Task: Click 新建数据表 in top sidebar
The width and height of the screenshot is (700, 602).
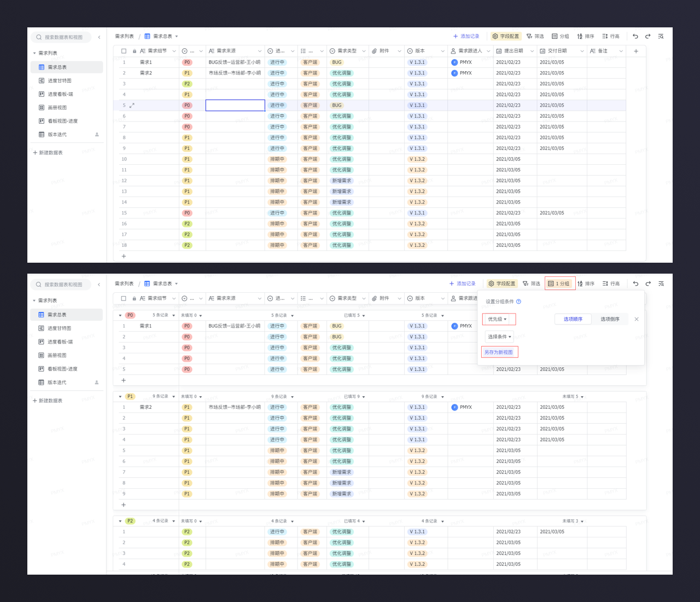Action: (48, 153)
